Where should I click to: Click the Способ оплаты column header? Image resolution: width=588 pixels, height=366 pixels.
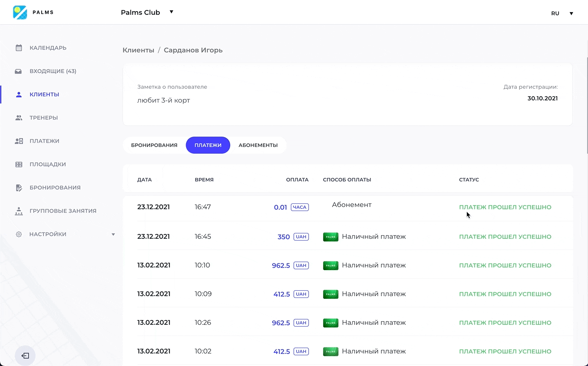pos(347,180)
